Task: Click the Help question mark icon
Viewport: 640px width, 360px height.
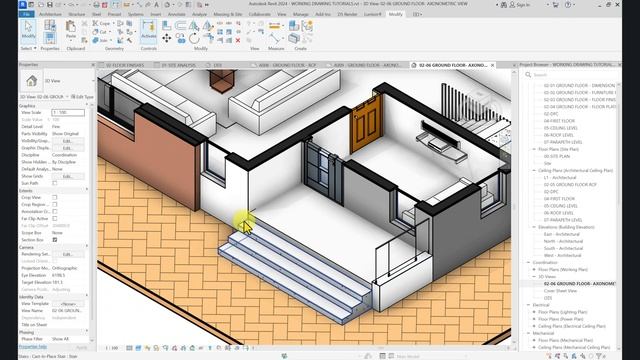Action: pyautogui.click(x=568, y=5)
